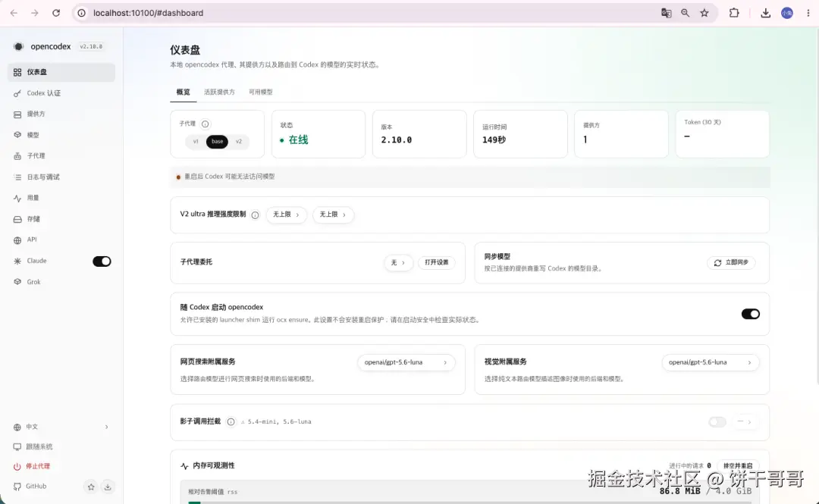Open Codex 认证 key icon in sidebar
819x504 pixels.
[17, 93]
